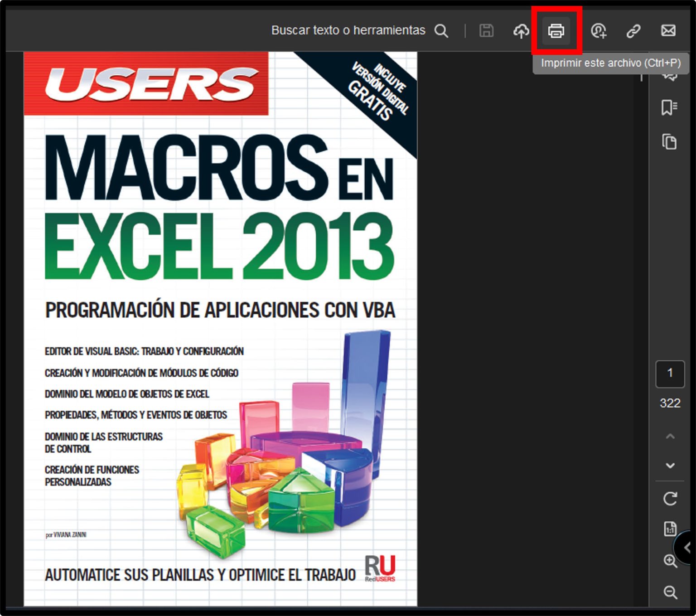
Task: Open text search with the magnifier icon
Action: [441, 31]
